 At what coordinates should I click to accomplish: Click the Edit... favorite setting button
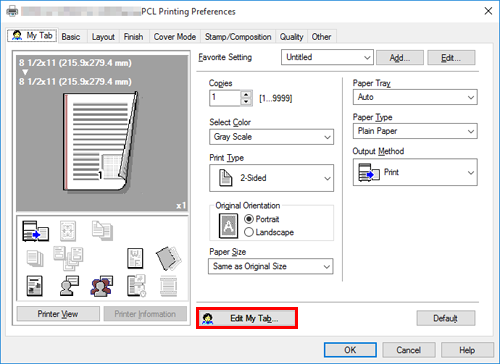pos(451,58)
